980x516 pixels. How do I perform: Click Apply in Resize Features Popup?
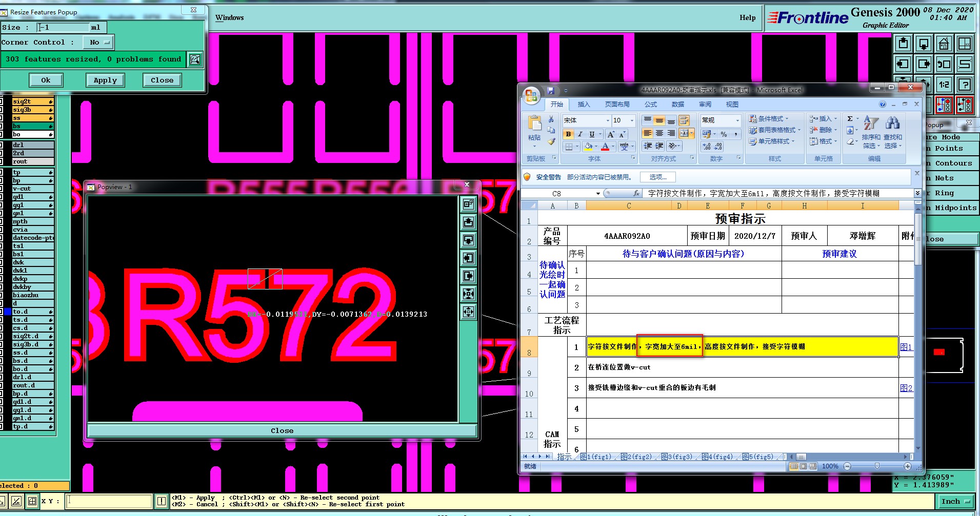point(105,80)
